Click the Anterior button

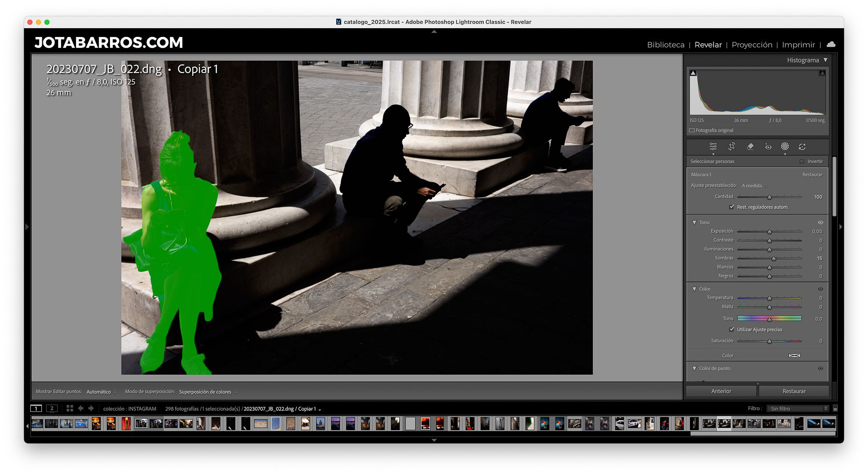[721, 391]
